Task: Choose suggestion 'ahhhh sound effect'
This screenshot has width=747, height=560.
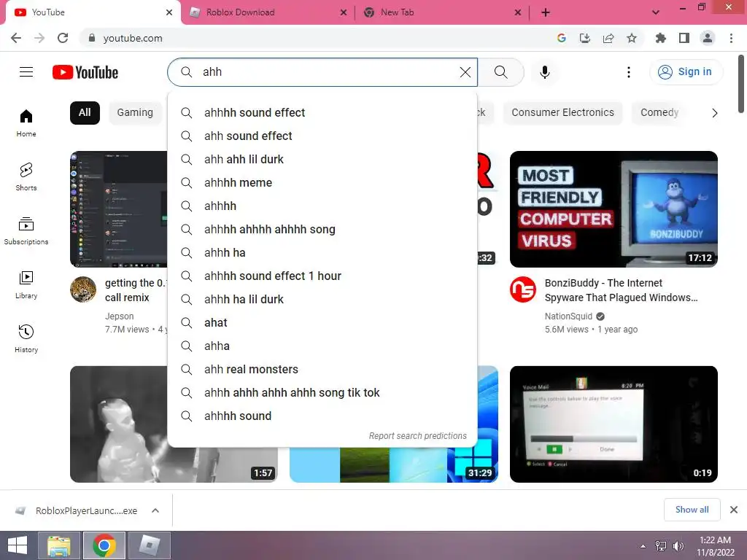Action: 322,113
